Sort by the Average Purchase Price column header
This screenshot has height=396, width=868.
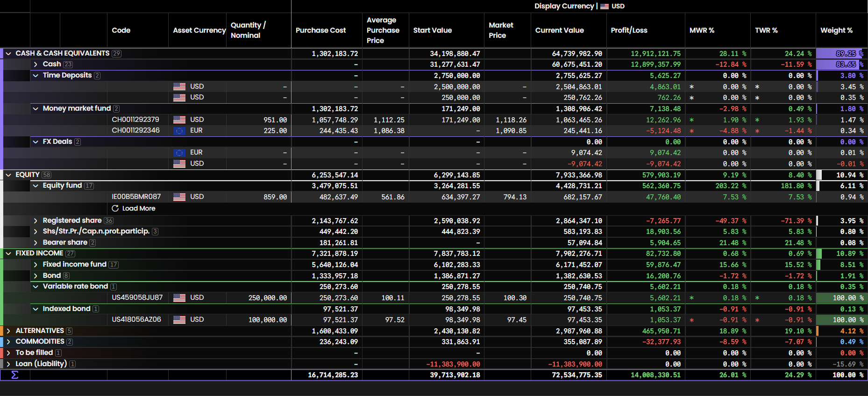pyautogui.click(x=383, y=30)
